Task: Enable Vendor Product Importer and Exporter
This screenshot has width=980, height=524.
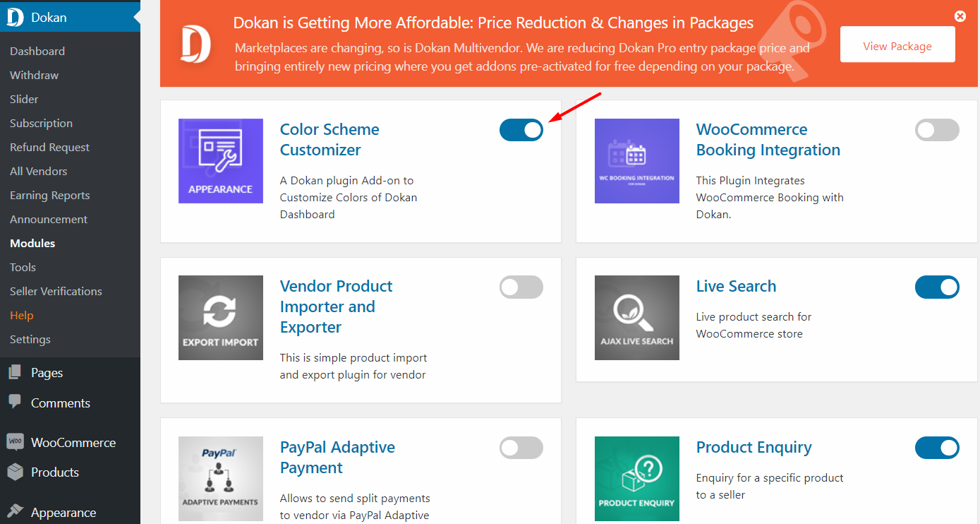Action: point(521,287)
